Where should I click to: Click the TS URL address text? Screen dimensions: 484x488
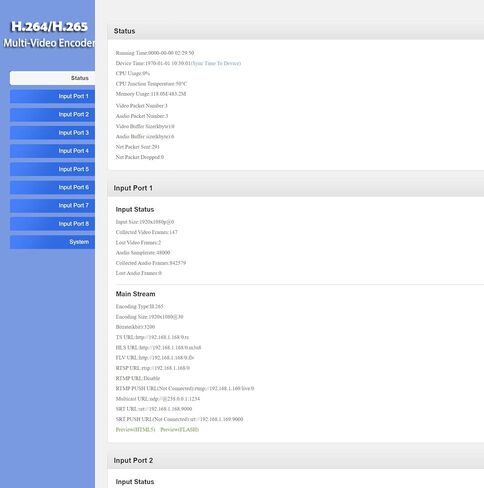pyautogui.click(x=162, y=337)
